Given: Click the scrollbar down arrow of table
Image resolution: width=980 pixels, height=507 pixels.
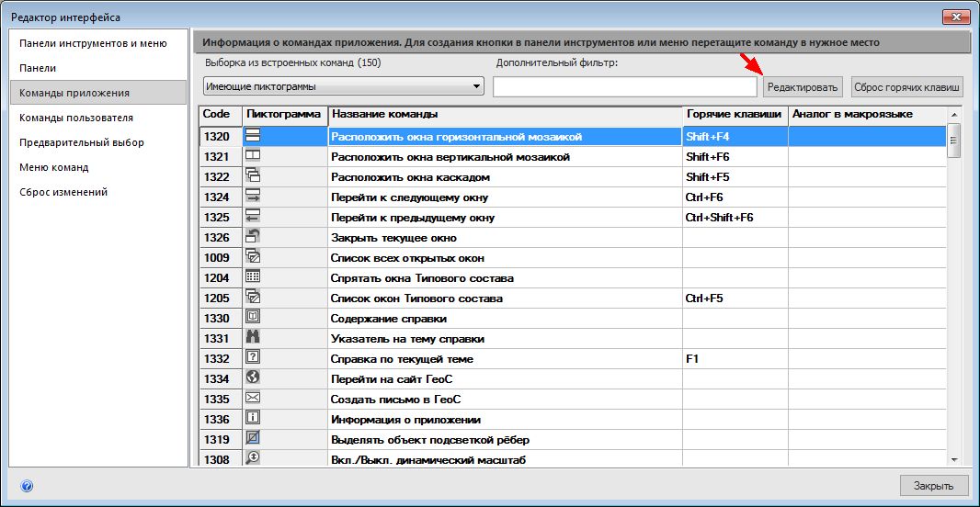Looking at the screenshot, I should pyautogui.click(x=953, y=459).
